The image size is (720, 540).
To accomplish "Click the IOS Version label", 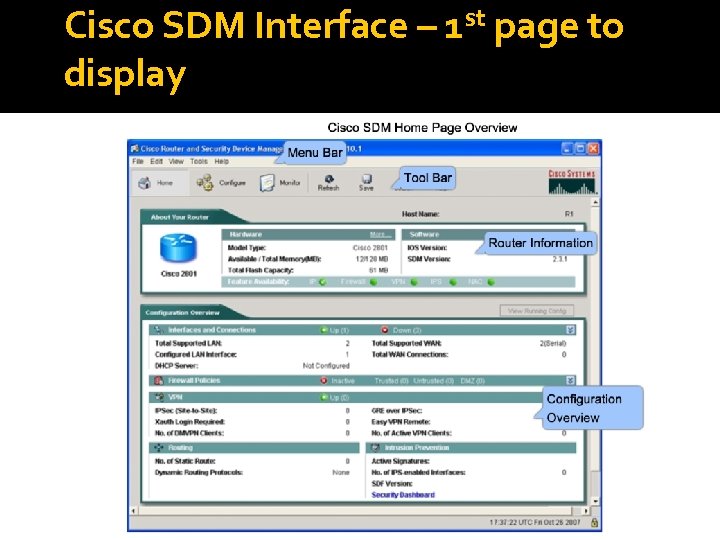I will click(x=427, y=248).
